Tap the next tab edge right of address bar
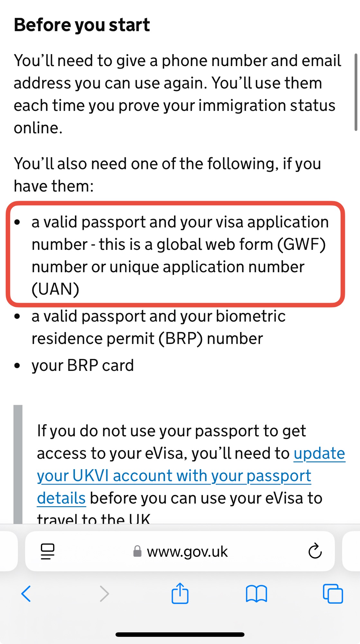The image size is (360, 644). click(x=351, y=551)
